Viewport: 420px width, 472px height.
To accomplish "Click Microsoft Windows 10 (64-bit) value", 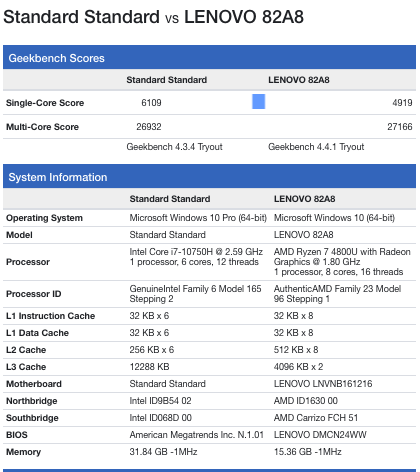I will pyautogui.click(x=334, y=218).
